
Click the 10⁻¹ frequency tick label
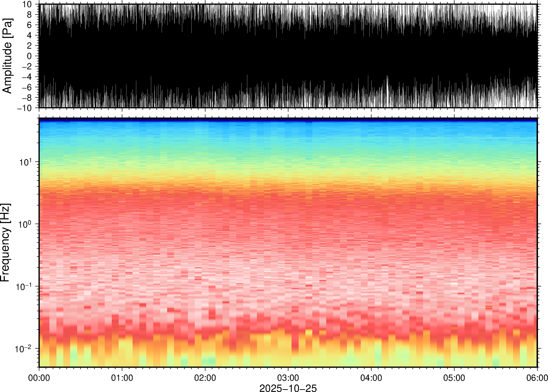pos(23,286)
